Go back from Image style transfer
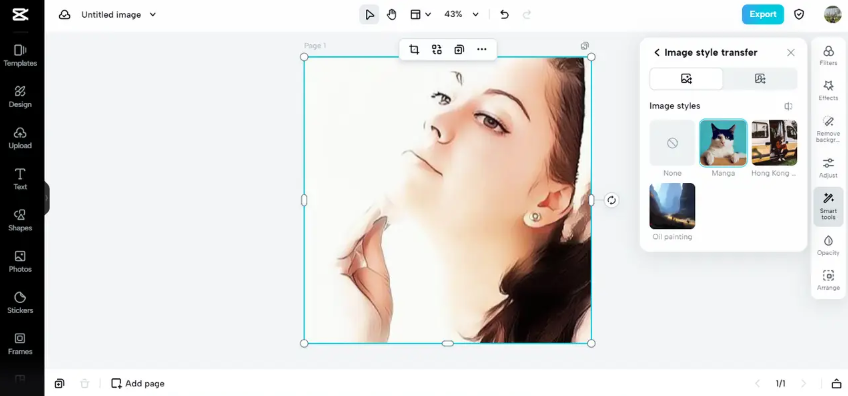This screenshot has height=396, width=848. click(657, 52)
